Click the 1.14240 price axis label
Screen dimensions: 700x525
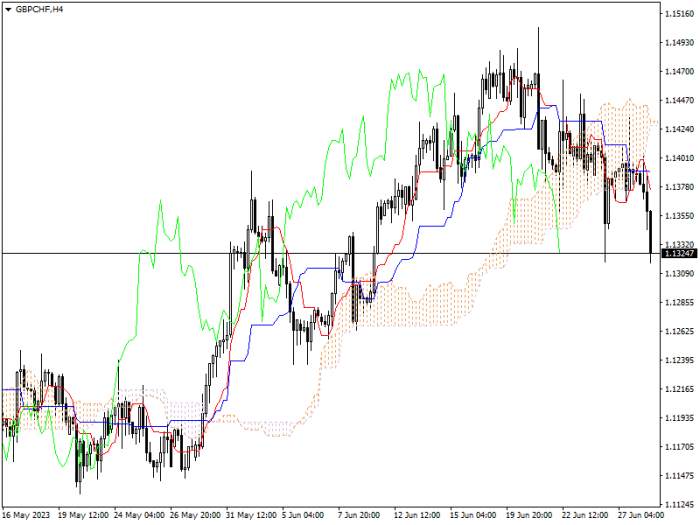(x=679, y=129)
